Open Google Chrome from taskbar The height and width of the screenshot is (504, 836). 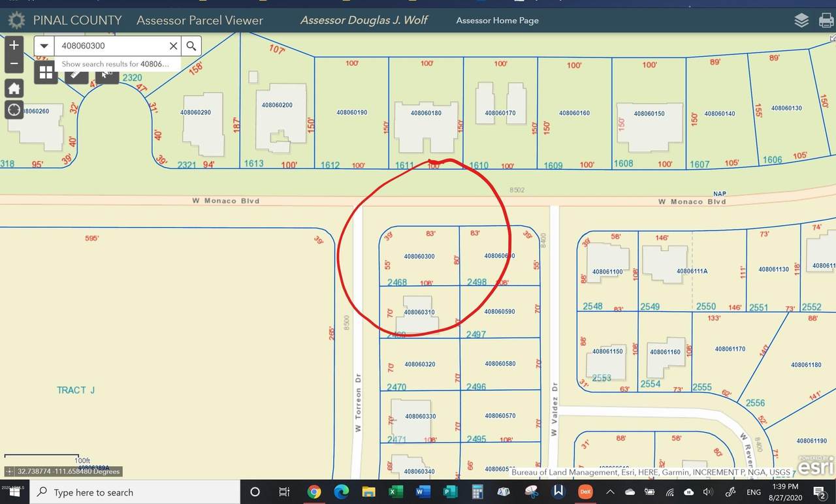click(x=314, y=492)
